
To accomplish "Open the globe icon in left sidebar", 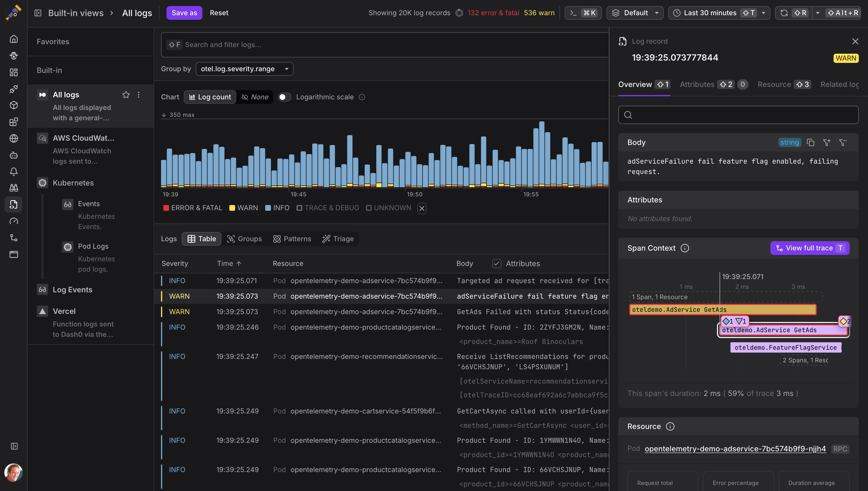I will click(13, 138).
